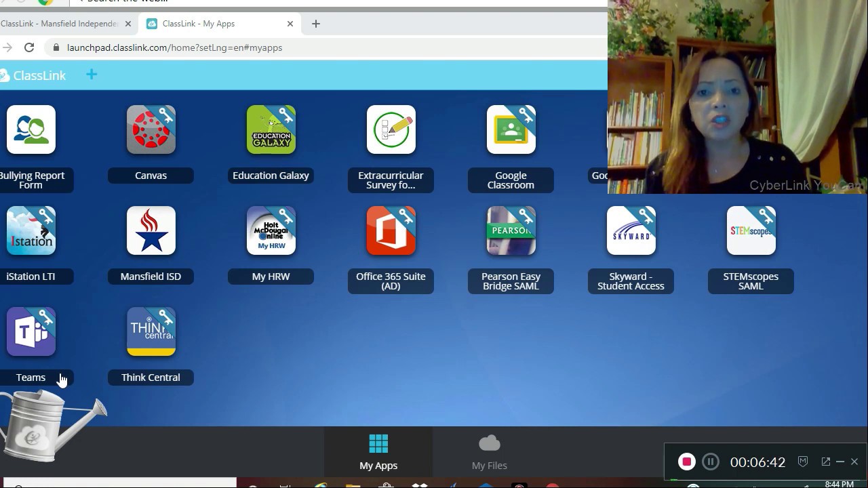The width and height of the screenshot is (868, 488).
Task: Open the Microsoft Teams app icon
Action: pos(31,331)
